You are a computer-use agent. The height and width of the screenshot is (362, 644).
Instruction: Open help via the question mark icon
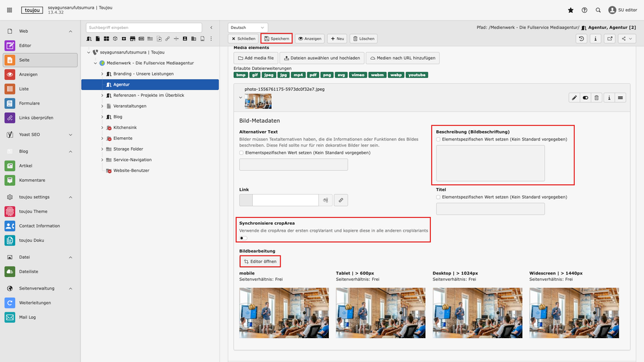584,10
